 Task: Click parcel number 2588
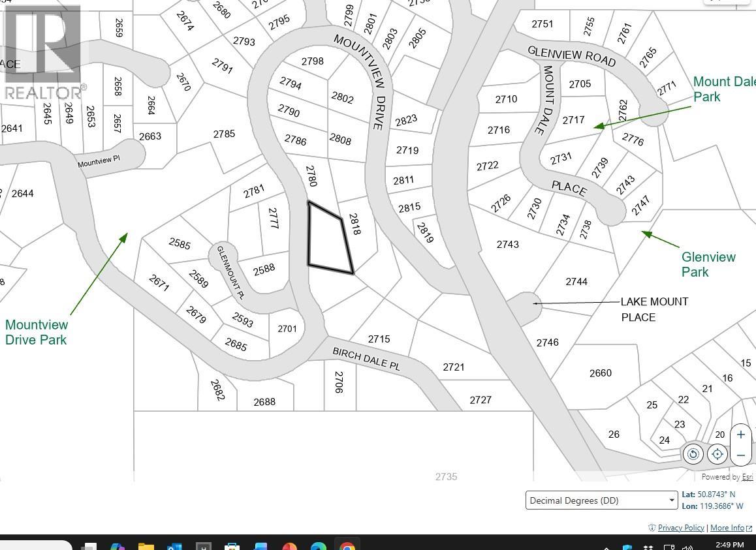(x=264, y=269)
